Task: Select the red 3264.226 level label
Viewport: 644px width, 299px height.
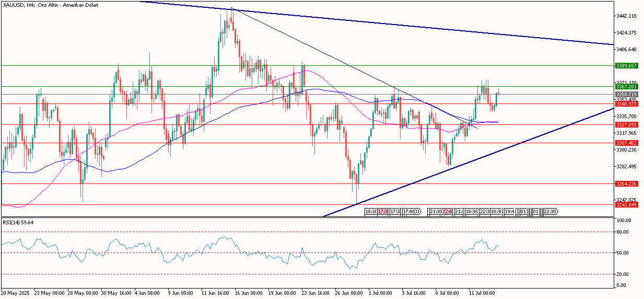Action: point(626,184)
